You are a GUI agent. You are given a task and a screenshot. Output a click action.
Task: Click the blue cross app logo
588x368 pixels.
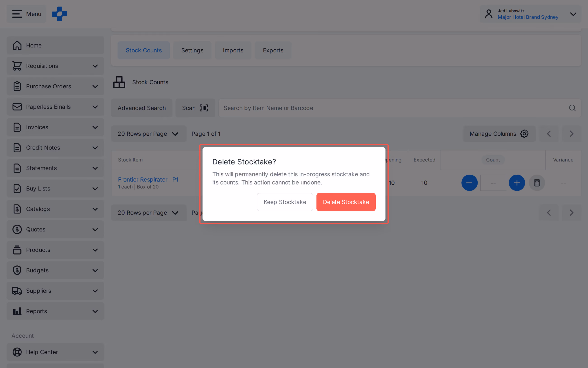[59, 14]
